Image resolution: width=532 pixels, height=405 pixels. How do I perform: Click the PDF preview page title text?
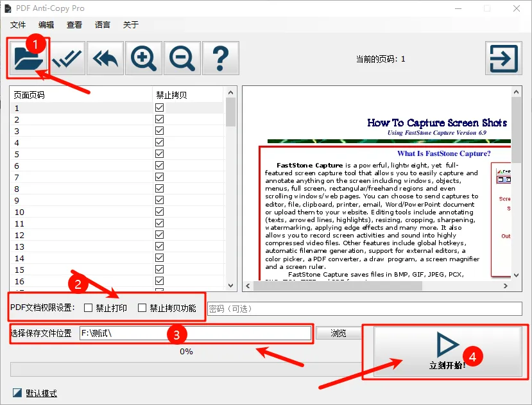coord(437,123)
